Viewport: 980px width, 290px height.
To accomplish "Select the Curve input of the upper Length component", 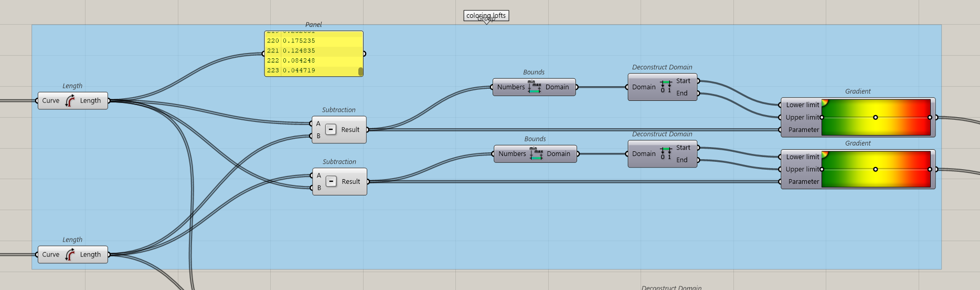I will [50, 101].
